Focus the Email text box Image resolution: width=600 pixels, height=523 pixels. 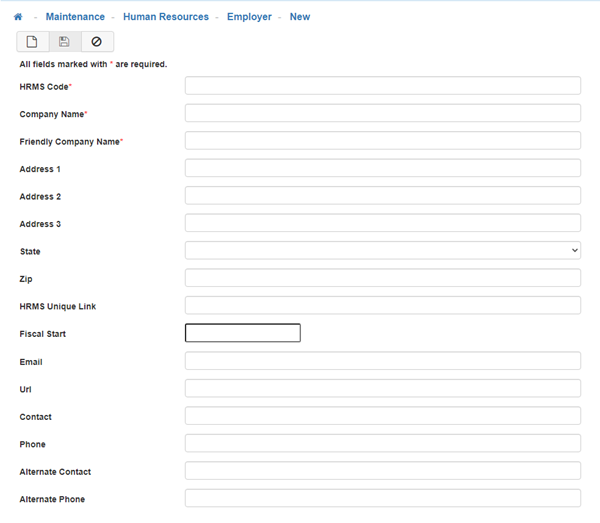(382, 360)
